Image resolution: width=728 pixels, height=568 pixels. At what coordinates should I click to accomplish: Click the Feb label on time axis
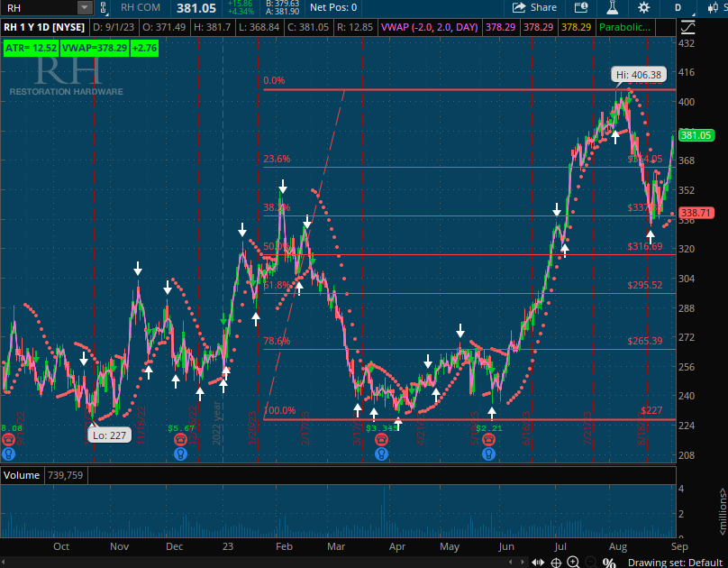pyautogui.click(x=284, y=546)
